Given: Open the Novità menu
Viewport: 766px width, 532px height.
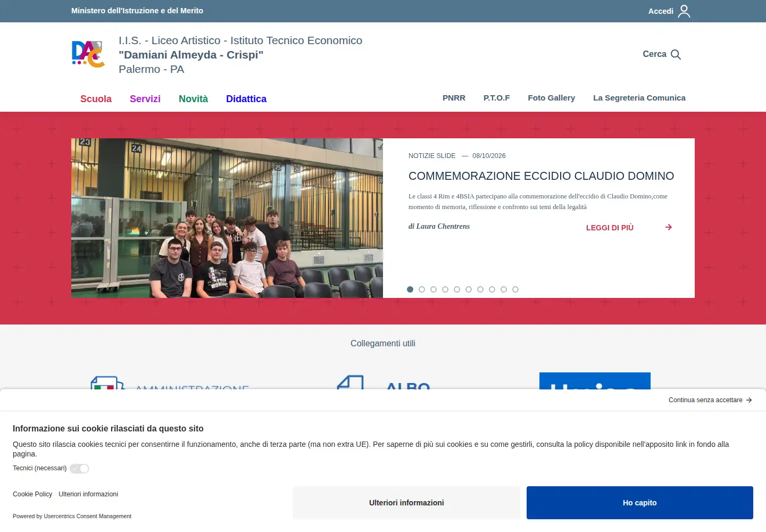Looking at the screenshot, I should [x=193, y=99].
